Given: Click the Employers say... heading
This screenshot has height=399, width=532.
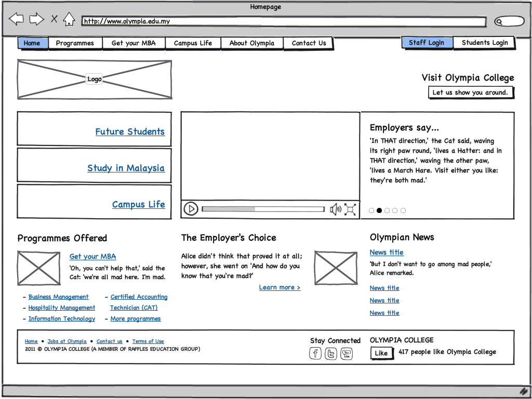Looking at the screenshot, I should [404, 128].
